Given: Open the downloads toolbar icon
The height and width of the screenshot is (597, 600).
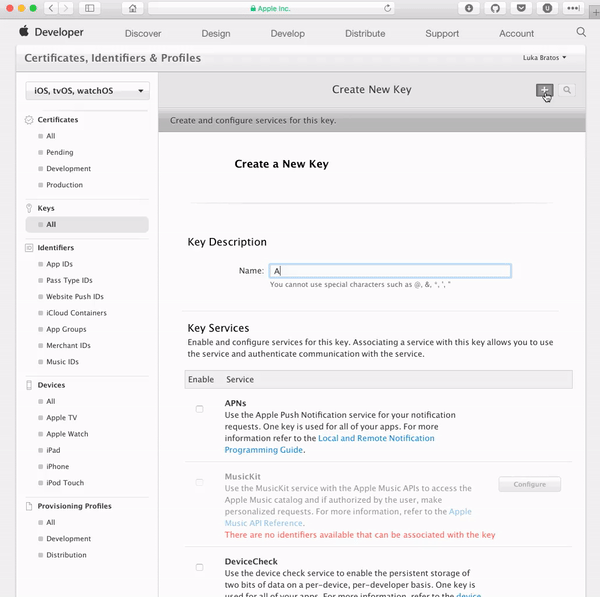Looking at the screenshot, I should pyautogui.click(x=469, y=8).
